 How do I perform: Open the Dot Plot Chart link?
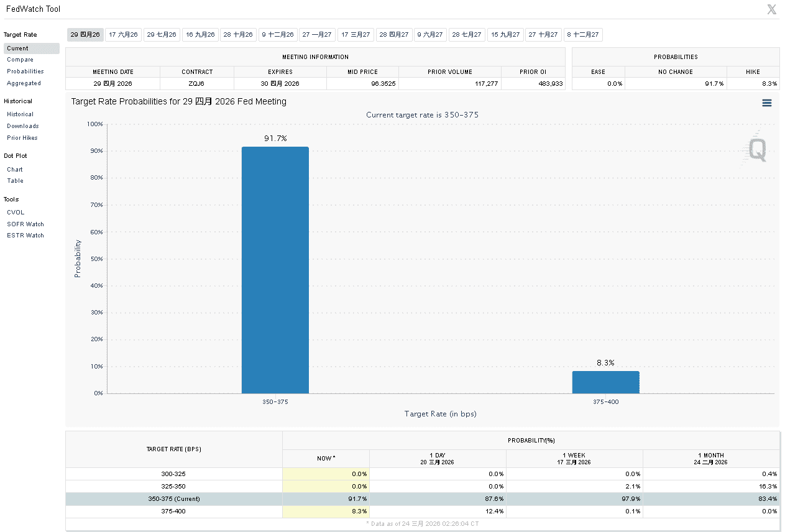(x=15, y=170)
